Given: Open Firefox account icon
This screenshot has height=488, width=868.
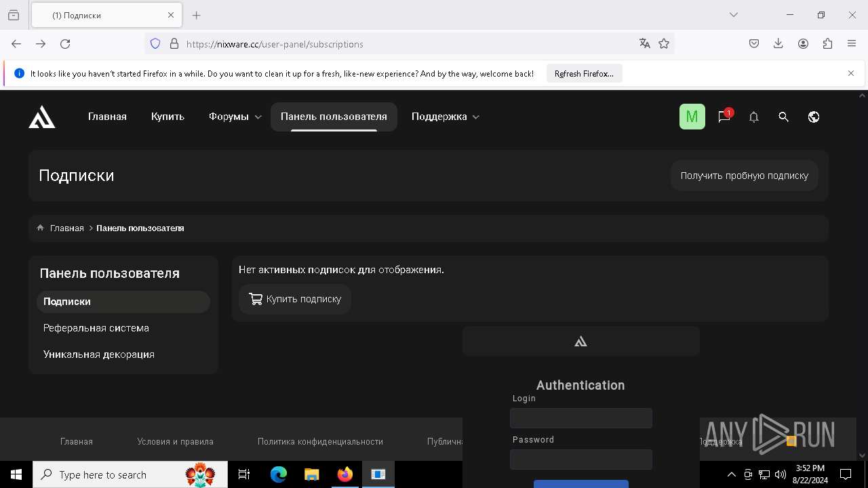Looking at the screenshot, I should point(803,43).
